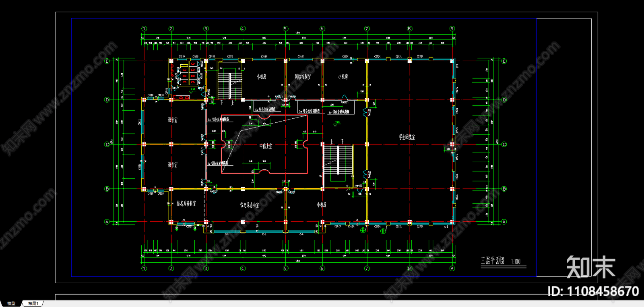Select the 网络控制室 room label
Screen dimensions: 644x307
[303, 76]
